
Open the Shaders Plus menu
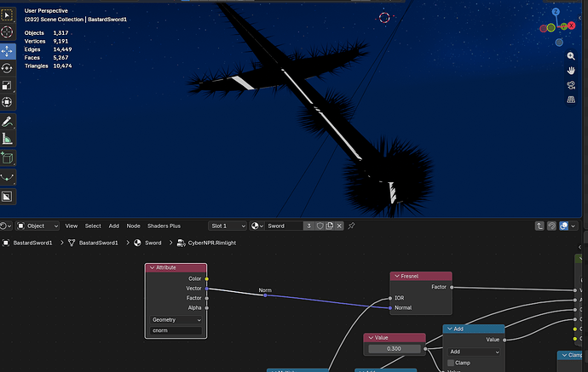click(x=164, y=226)
